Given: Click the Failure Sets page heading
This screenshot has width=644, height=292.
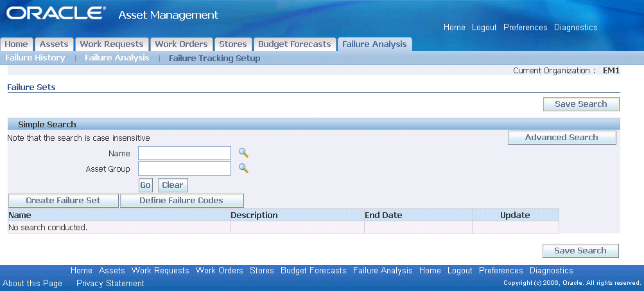Looking at the screenshot, I should pyautogui.click(x=31, y=87).
